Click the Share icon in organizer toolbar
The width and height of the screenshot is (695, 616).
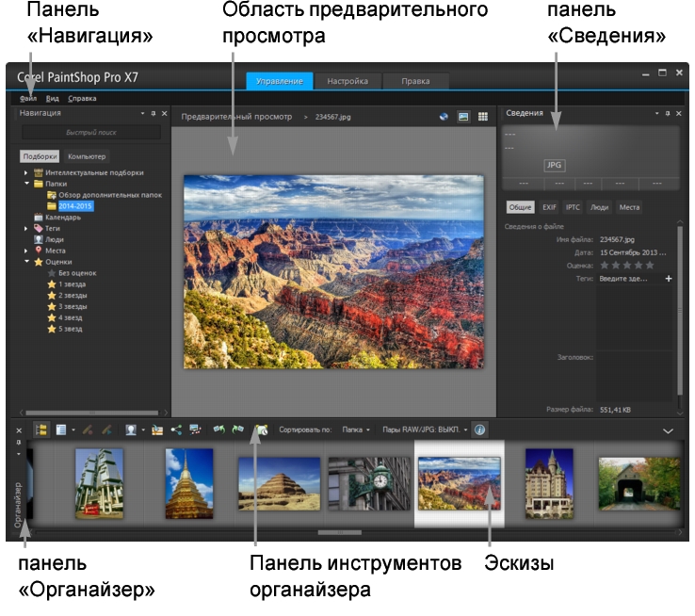175,430
